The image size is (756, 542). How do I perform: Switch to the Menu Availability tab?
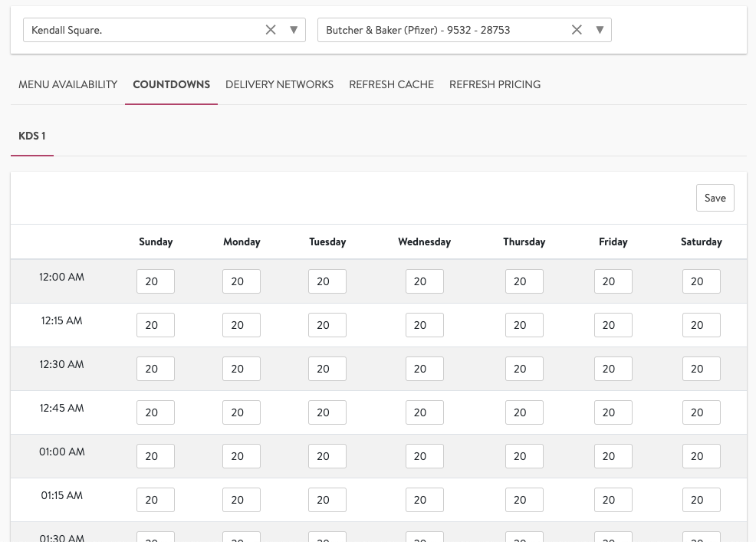pyautogui.click(x=68, y=84)
